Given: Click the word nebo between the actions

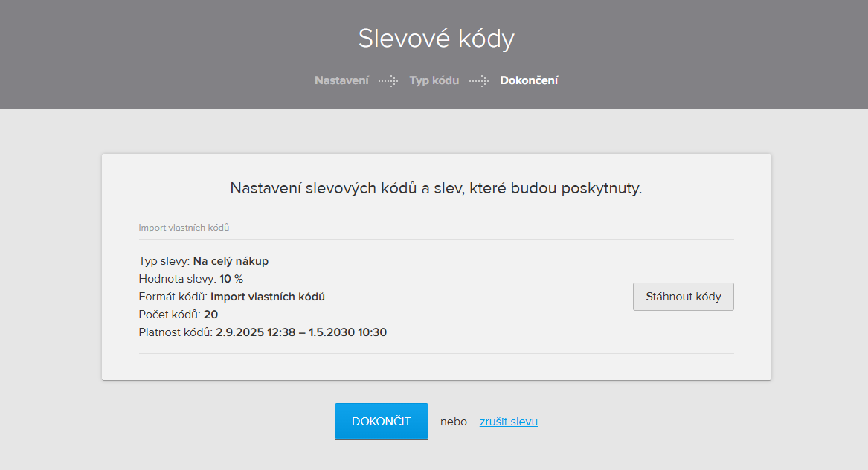Looking at the screenshot, I should (453, 421).
